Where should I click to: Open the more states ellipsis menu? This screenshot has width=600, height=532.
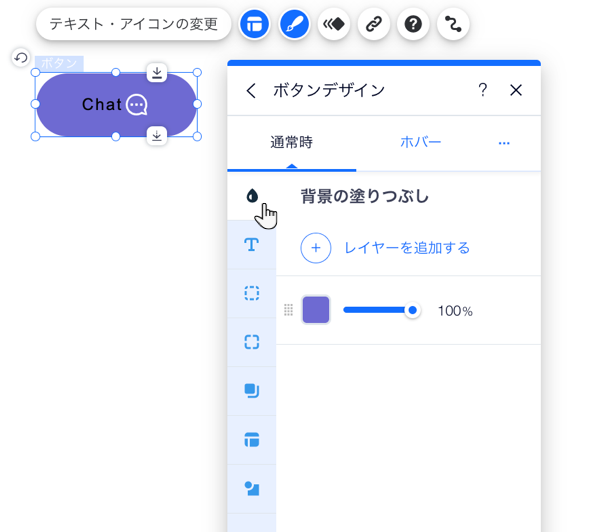pos(504,143)
